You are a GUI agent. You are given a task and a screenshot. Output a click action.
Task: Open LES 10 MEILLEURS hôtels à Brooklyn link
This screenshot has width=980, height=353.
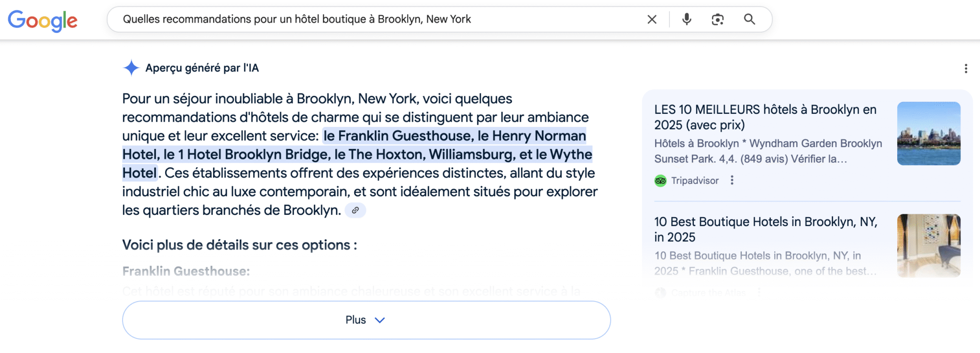click(x=765, y=117)
